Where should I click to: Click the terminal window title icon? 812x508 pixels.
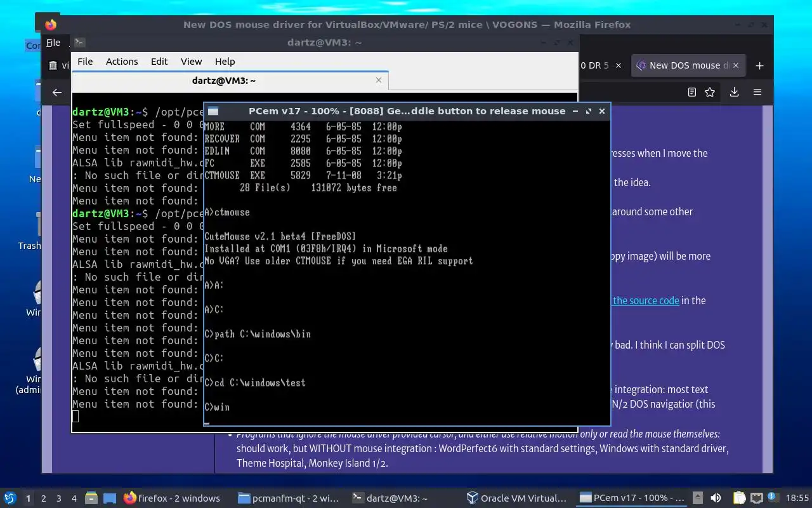pos(79,43)
